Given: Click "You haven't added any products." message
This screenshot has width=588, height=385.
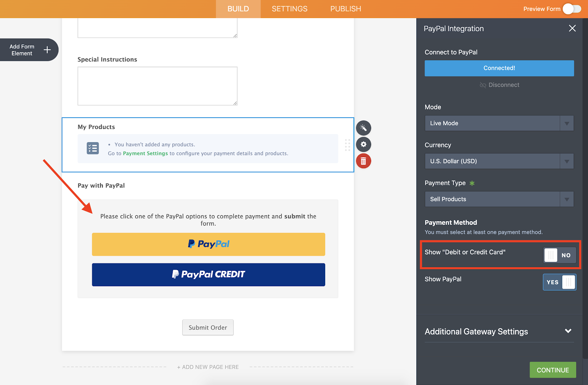Looking at the screenshot, I should pos(155,145).
